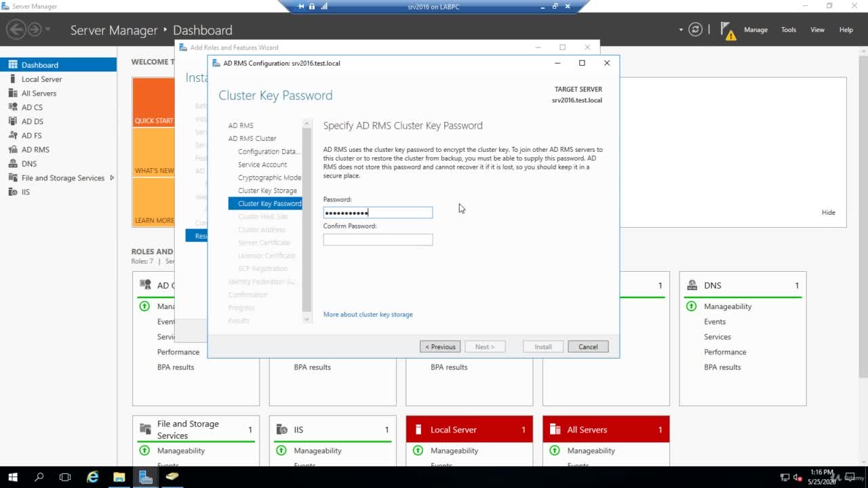Go to the Service Account wizard step
The height and width of the screenshot is (488, 868).
[262, 165]
